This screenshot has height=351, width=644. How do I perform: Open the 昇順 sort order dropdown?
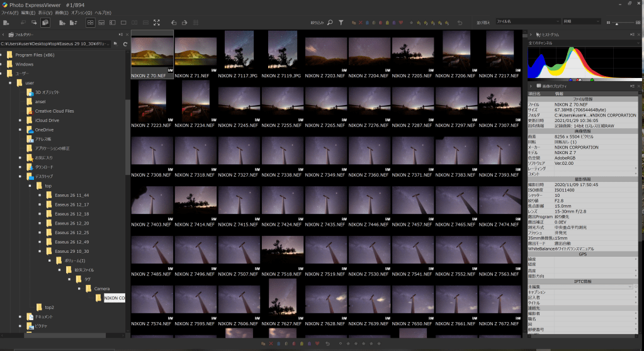583,21
